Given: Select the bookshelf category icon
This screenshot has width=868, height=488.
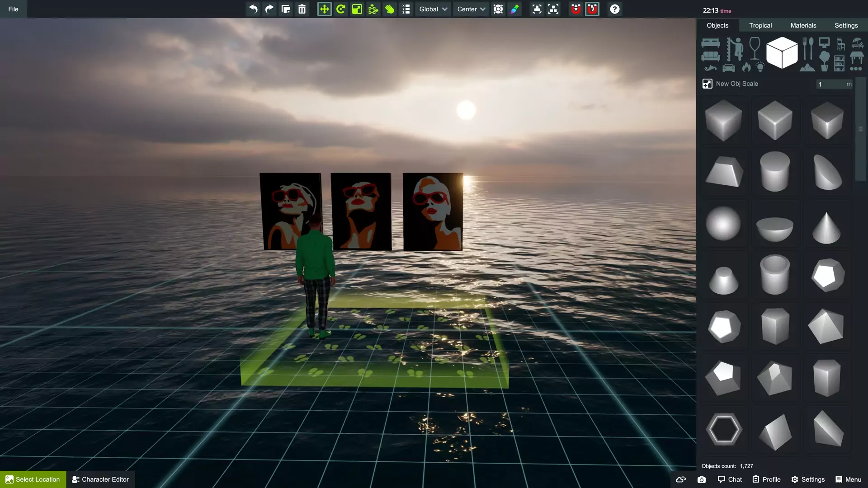Looking at the screenshot, I should point(839,63).
